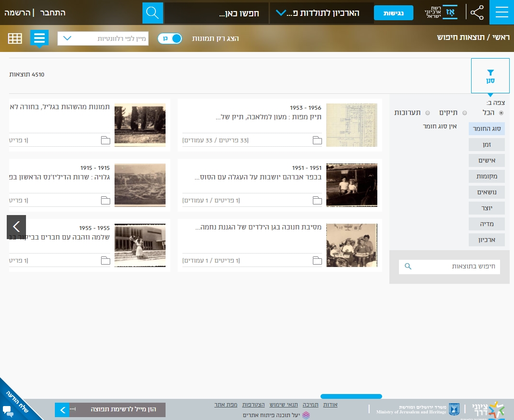Click the main search input field
The height and width of the screenshot is (420, 514).
coord(217,13)
